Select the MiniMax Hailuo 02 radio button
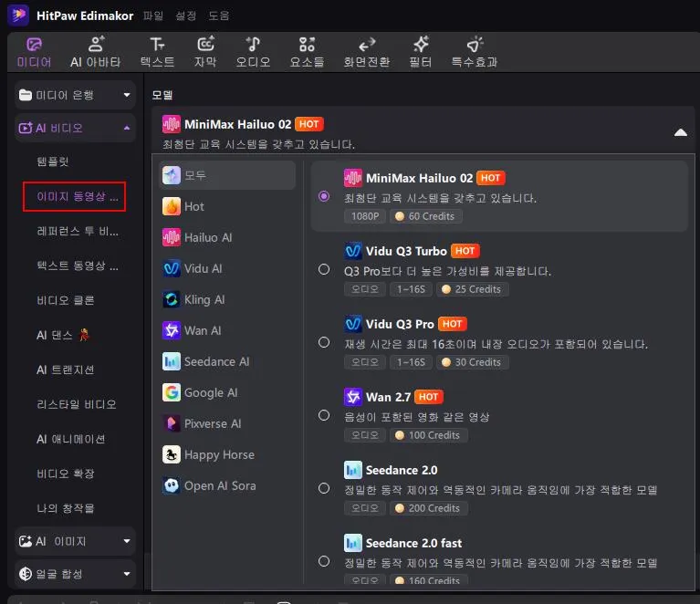 click(x=324, y=196)
